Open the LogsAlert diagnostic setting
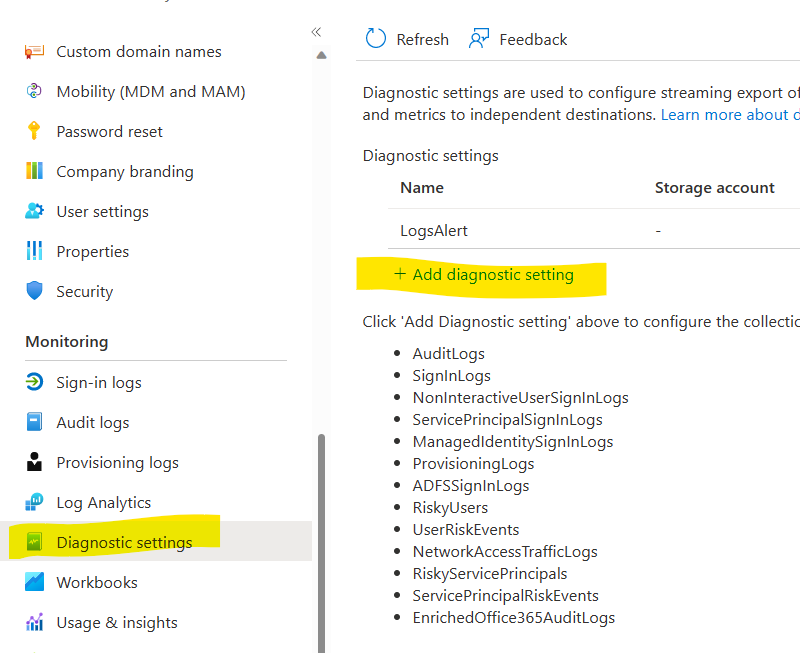The height and width of the screenshot is (653, 800). pos(435,230)
